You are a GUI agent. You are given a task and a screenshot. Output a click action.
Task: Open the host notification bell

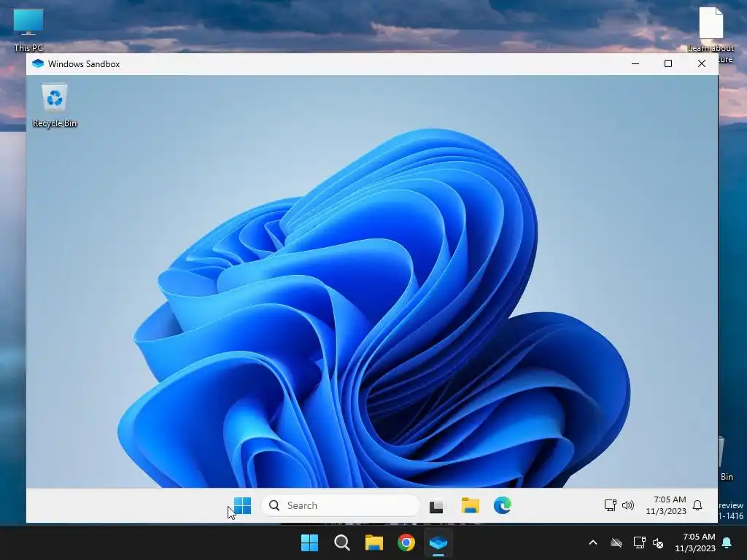727,542
